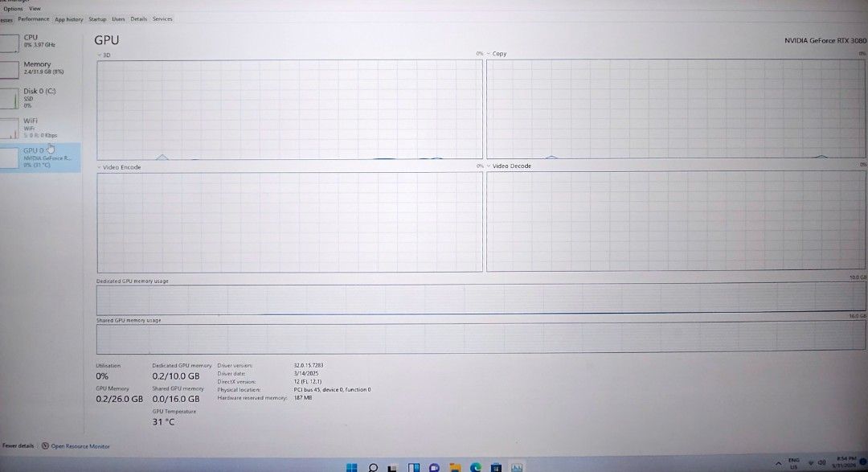Screen dimensions: 868x472
Task: Switch to the Performance tab
Action: point(33,19)
